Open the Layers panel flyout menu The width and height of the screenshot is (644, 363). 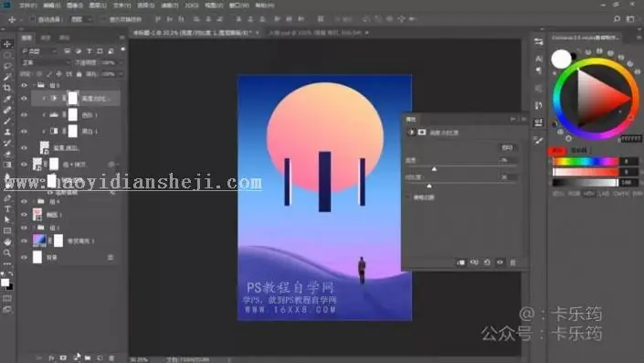(x=122, y=37)
